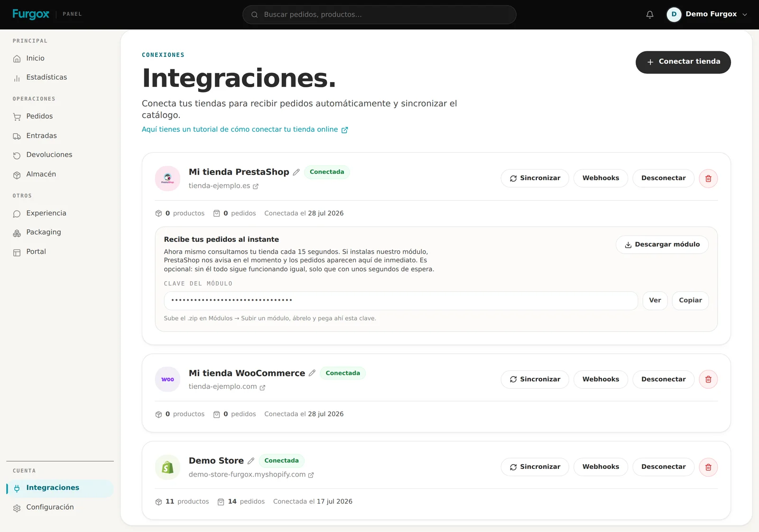This screenshot has height=532, width=759.
Task: Sincronizar the WooCommerce store
Action: pyautogui.click(x=535, y=379)
